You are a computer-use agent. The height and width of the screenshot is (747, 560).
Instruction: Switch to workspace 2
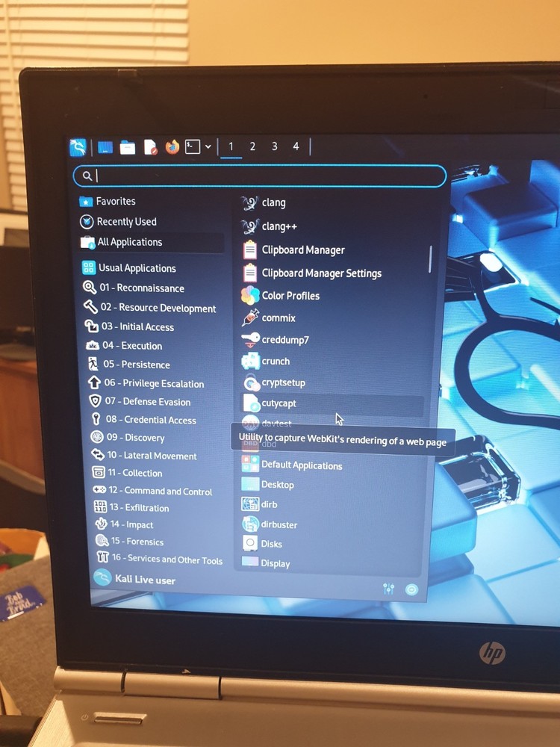point(252,146)
